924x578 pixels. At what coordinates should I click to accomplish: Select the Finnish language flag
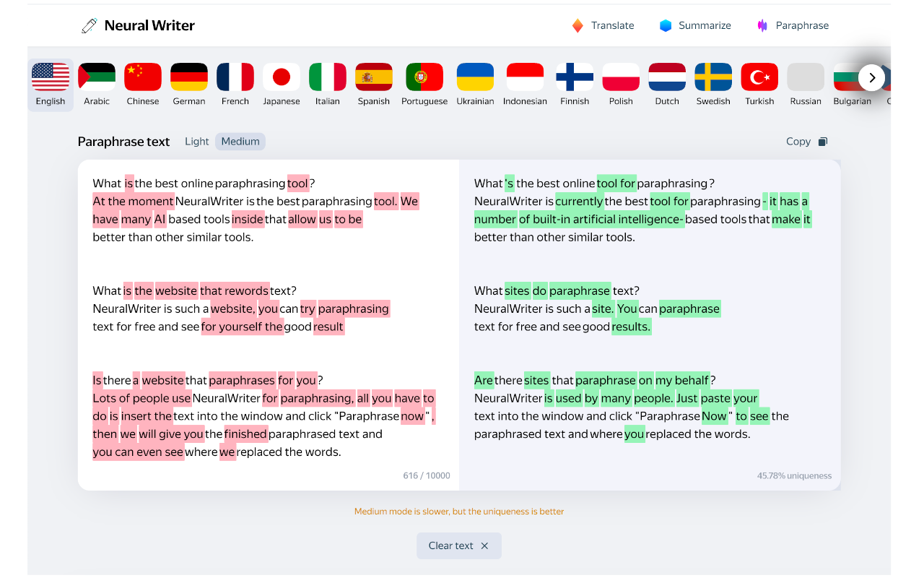coord(575,77)
